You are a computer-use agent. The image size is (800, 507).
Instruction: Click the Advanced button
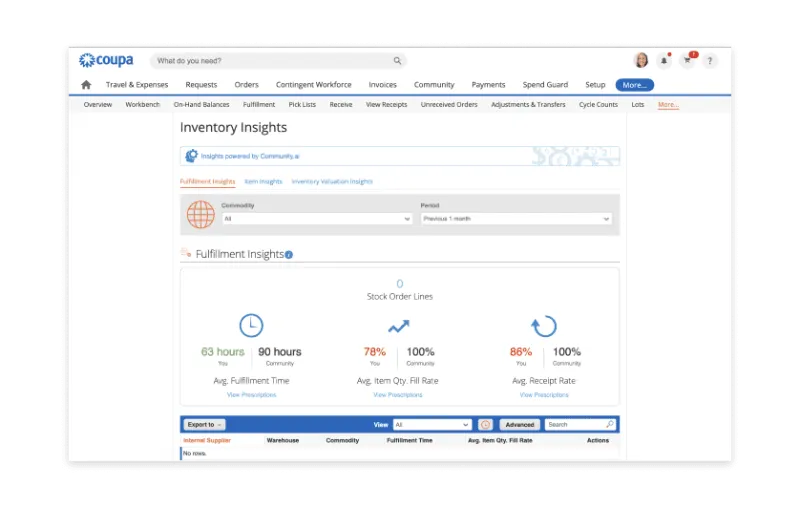520,425
